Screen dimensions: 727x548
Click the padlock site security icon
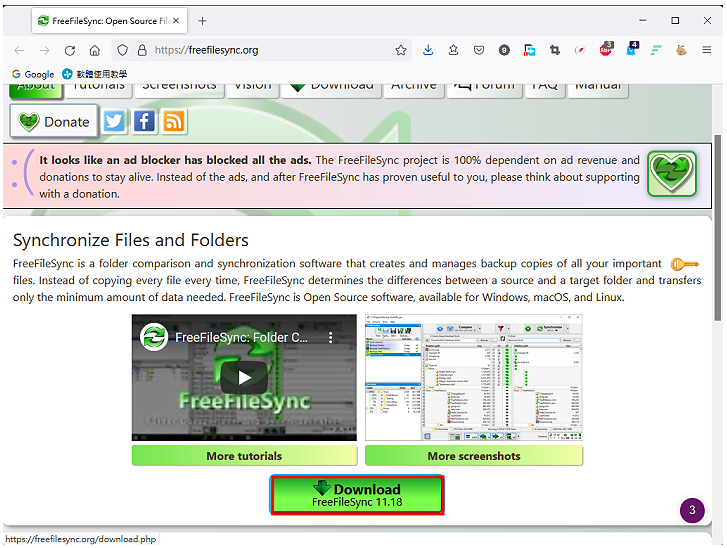pos(142,50)
